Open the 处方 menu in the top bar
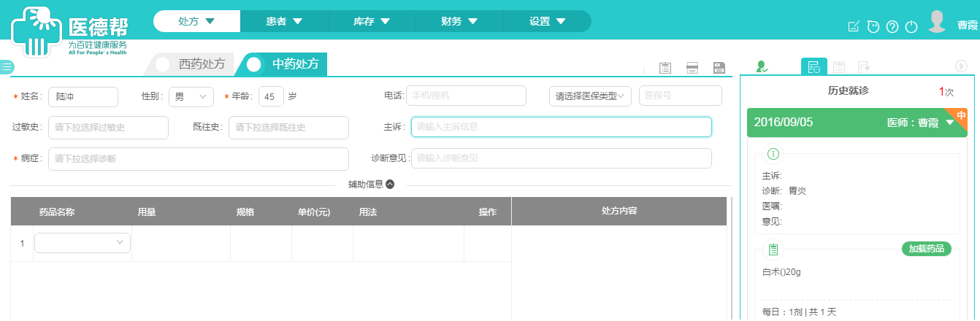980x321 pixels. [196, 21]
